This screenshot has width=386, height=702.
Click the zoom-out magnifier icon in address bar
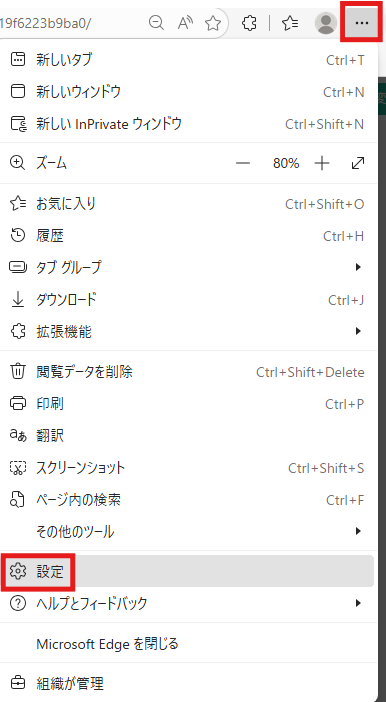[x=156, y=22]
